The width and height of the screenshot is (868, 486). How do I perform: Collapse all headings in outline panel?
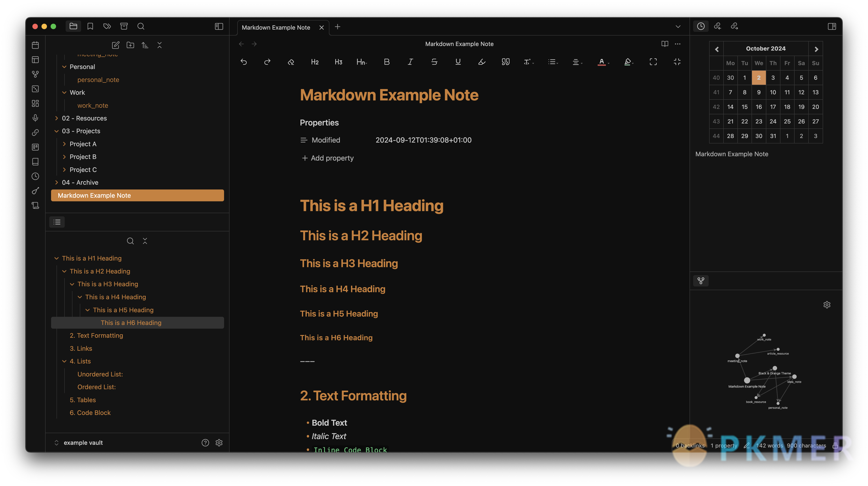tap(145, 241)
